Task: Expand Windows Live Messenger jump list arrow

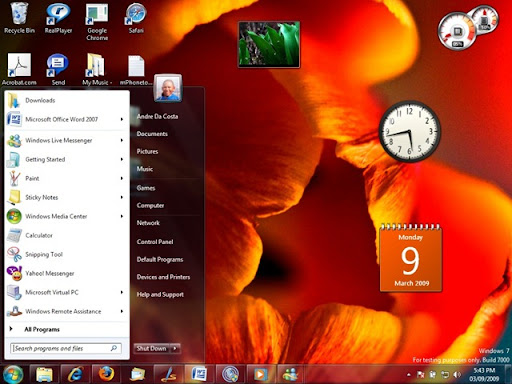Action: pos(122,140)
